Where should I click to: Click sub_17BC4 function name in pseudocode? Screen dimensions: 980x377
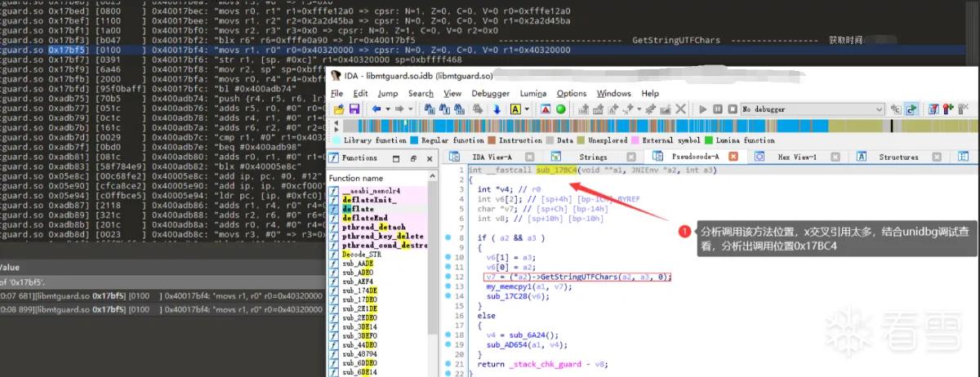point(555,171)
